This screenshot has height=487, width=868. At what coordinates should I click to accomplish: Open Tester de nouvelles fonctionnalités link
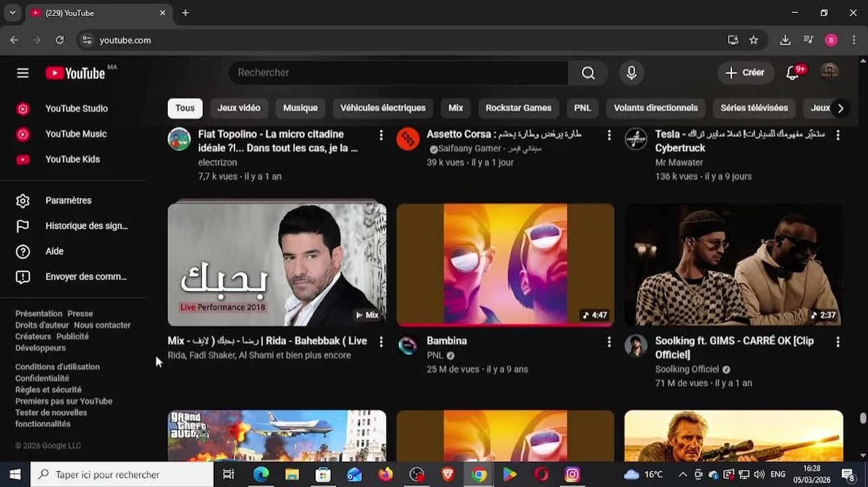coord(51,418)
